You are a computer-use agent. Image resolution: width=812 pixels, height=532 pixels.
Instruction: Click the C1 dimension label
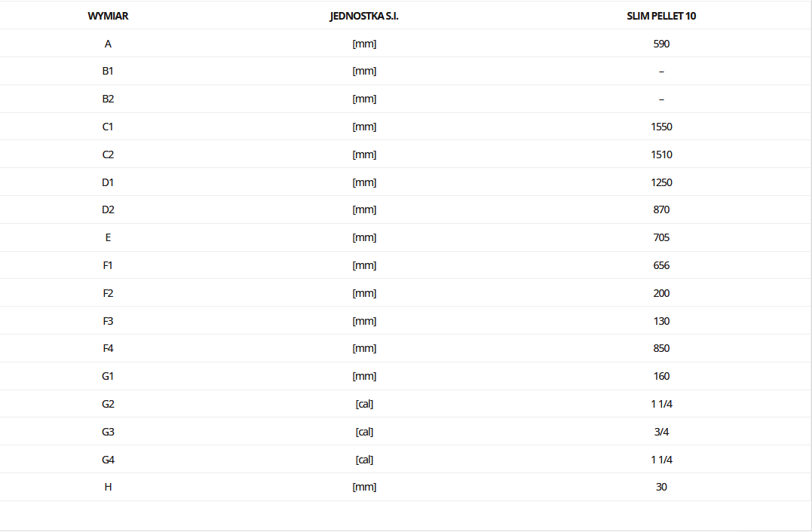pos(108,127)
